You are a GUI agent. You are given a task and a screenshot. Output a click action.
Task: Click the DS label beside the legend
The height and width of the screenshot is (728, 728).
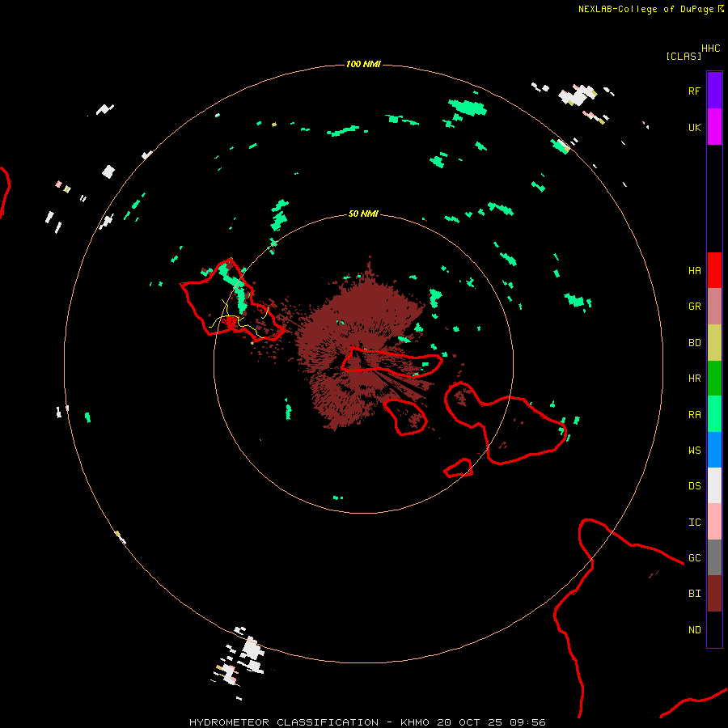(694, 486)
